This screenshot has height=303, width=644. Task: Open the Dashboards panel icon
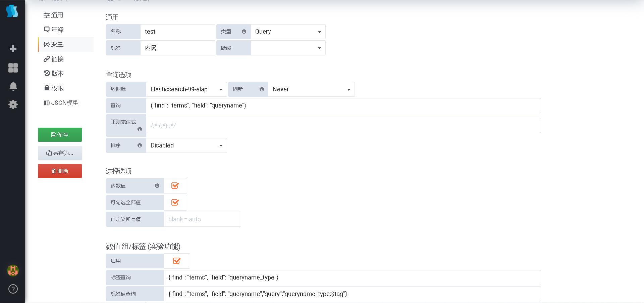tap(12, 68)
